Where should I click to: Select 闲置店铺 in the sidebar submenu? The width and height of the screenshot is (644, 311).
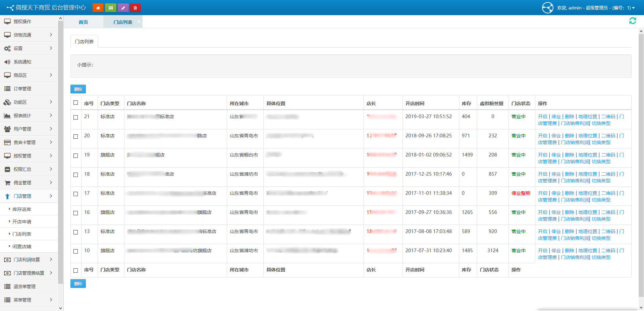[x=22, y=247]
